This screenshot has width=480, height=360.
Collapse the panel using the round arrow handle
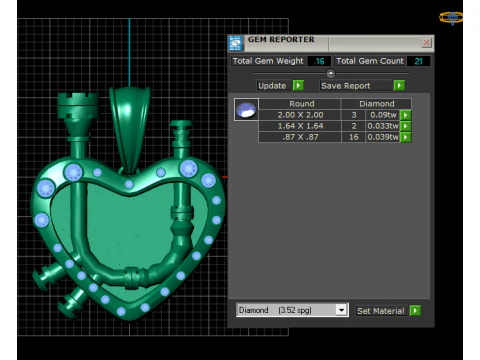331,73
